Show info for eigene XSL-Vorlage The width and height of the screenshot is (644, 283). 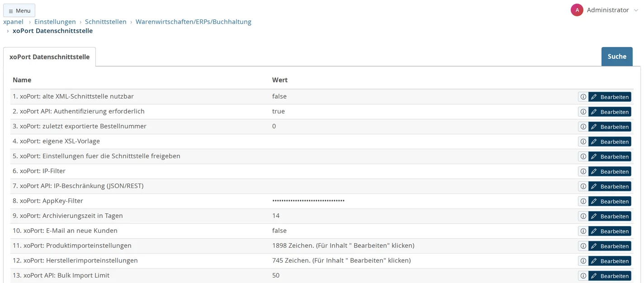583,141
